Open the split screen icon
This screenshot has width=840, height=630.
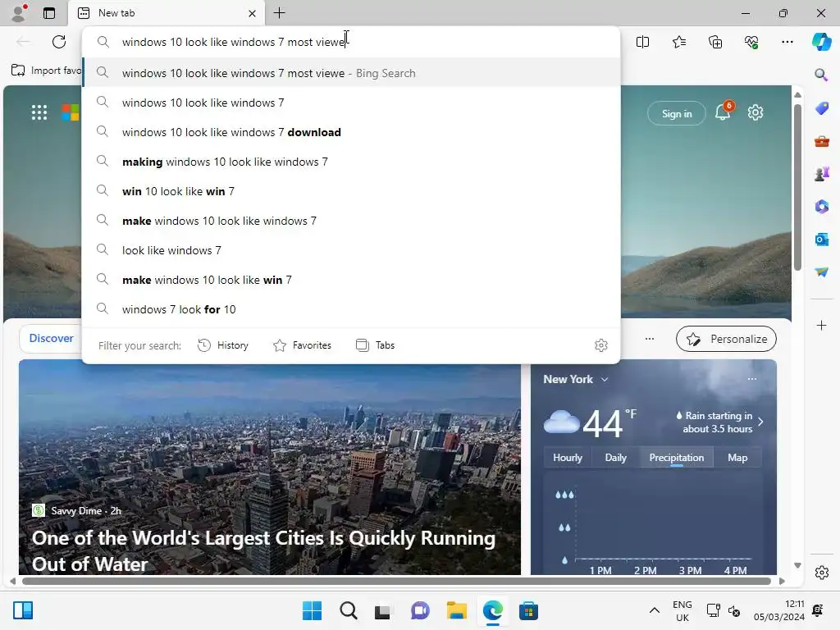(x=642, y=42)
